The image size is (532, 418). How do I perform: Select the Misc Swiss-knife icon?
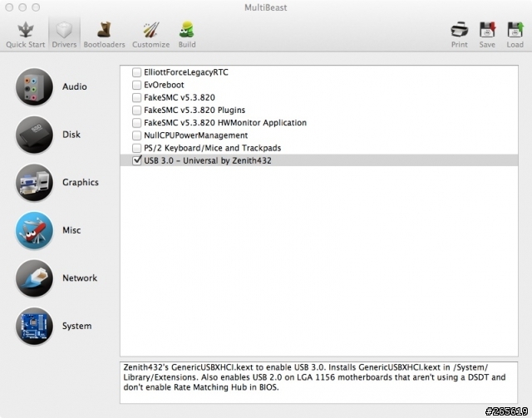click(x=34, y=230)
